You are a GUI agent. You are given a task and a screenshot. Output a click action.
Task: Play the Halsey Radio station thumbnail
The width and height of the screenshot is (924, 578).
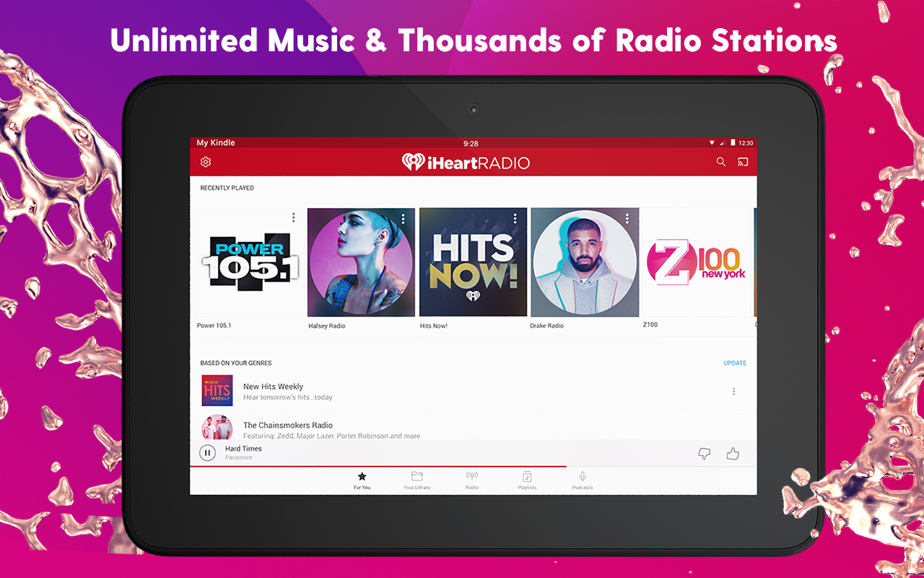[361, 262]
